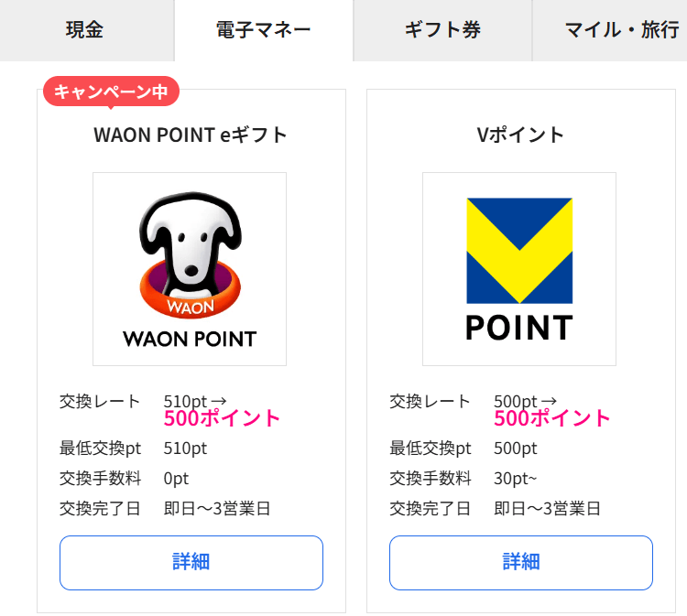687x616 pixels.
Task: Click the blue-yellow V POINT logo
Action: tap(519, 268)
